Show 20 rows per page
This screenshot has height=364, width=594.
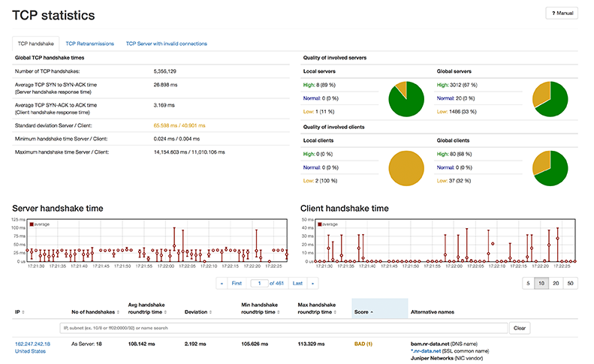556,284
